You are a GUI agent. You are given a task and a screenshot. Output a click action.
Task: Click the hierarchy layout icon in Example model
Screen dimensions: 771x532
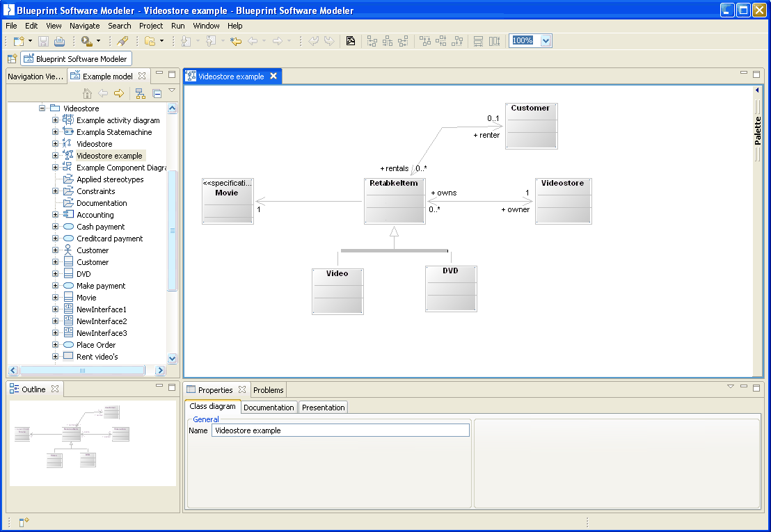coord(140,94)
